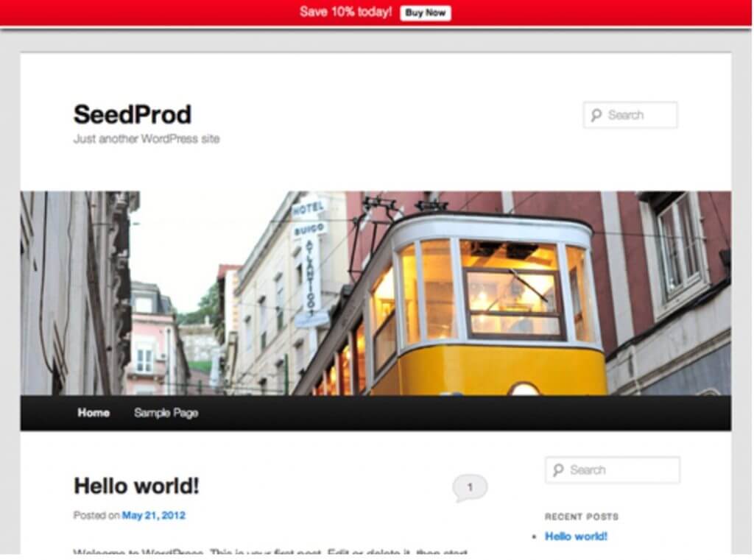Viewport: 754px width, 560px height.
Task: Click the Just another WordPress site tagline
Action: coord(146,138)
